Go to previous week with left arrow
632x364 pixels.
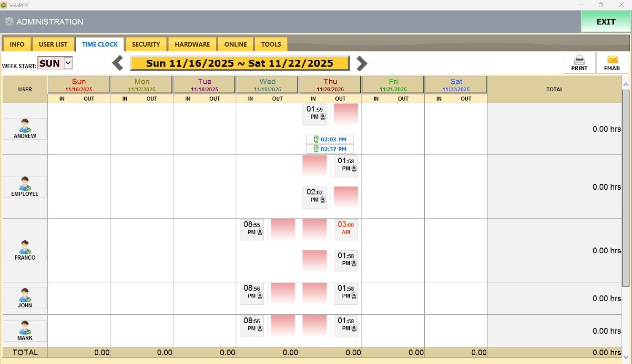pos(118,64)
